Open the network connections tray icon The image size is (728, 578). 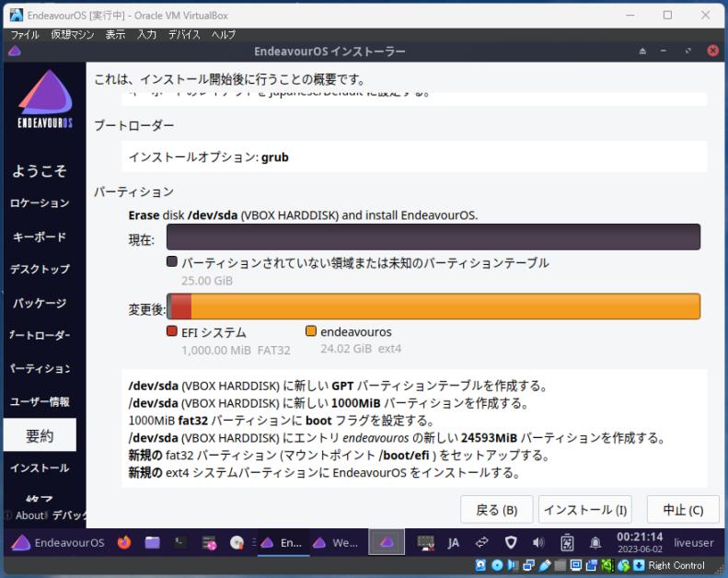point(482,542)
